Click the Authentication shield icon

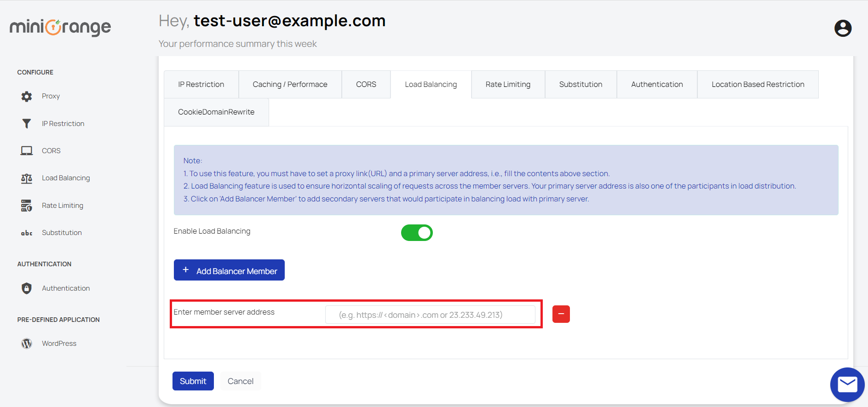27,288
